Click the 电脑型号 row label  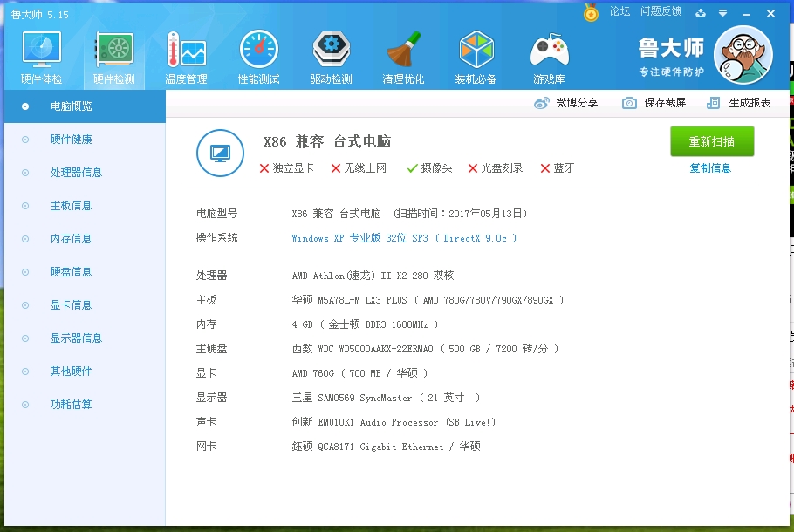216,214
